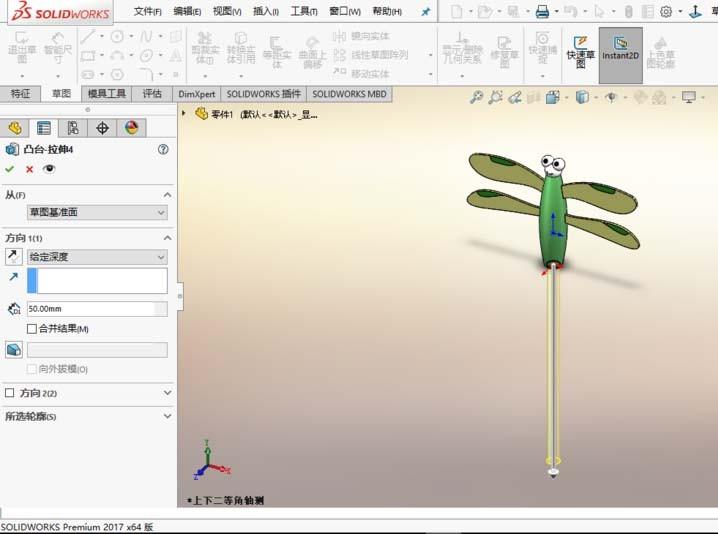Click Mirror Entities (镜向实体)
The height and width of the screenshot is (534, 718).
pyautogui.click(x=362, y=36)
